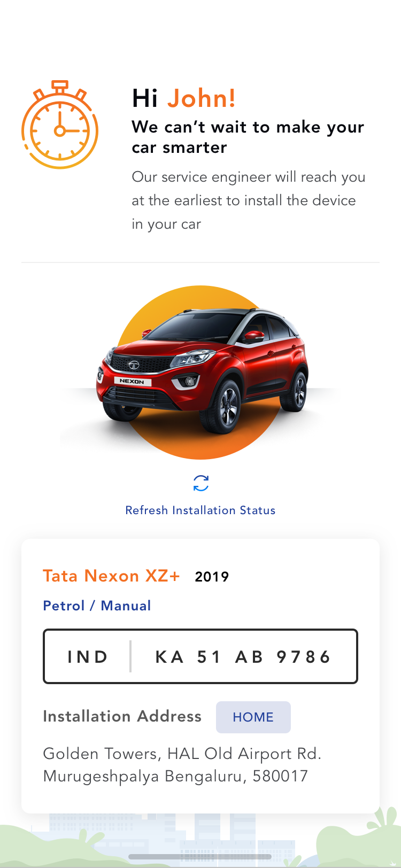Click the orange stopwatch icon
Viewport: 401px width, 868px height.
60,125
